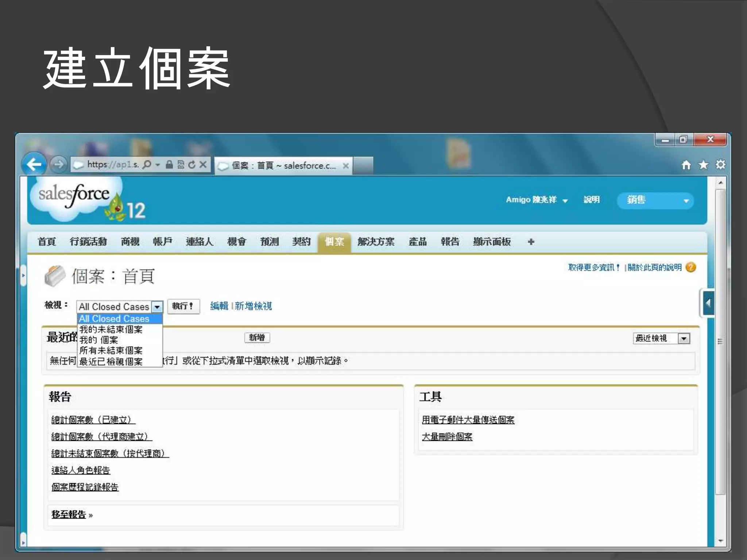Image resolution: width=747 pixels, height=560 pixels.
Task: Open 用電子郵件大量傳送個案 tool
Action: (468, 420)
